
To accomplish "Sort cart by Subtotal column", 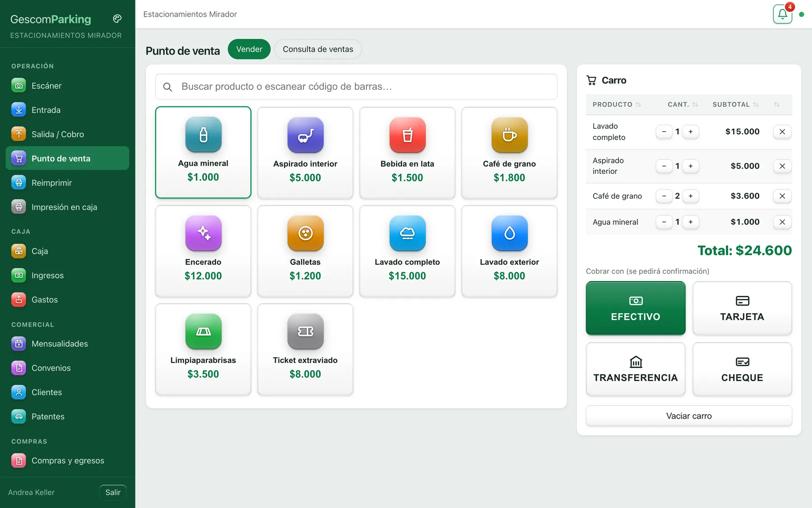I will coord(735,105).
